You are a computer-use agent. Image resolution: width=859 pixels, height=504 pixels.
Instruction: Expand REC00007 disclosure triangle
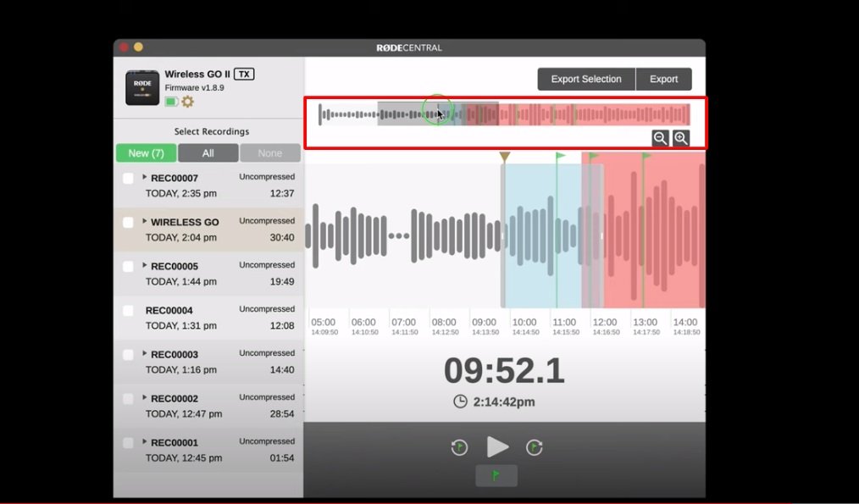coord(145,177)
